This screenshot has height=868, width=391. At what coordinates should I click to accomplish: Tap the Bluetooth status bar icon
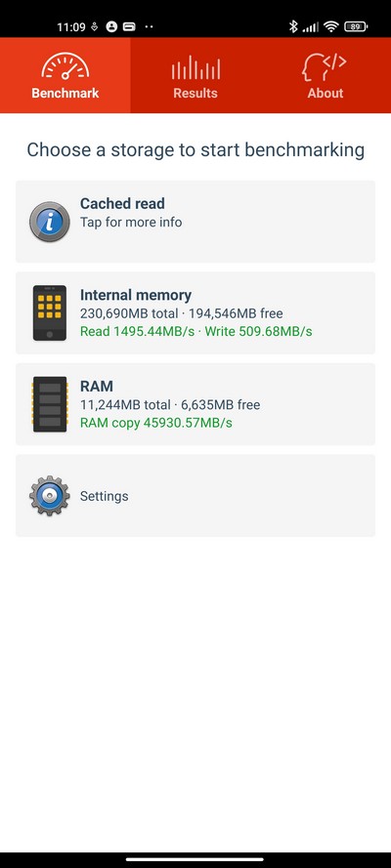(x=293, y=26)
